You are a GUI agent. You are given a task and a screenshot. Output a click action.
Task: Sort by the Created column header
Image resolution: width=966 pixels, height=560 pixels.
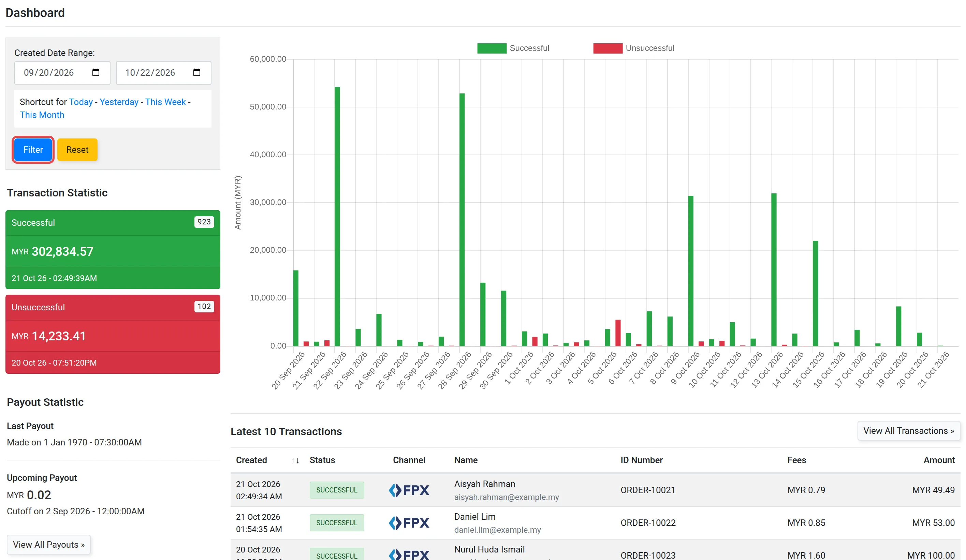pyautogui.click(x=251, y=460)
